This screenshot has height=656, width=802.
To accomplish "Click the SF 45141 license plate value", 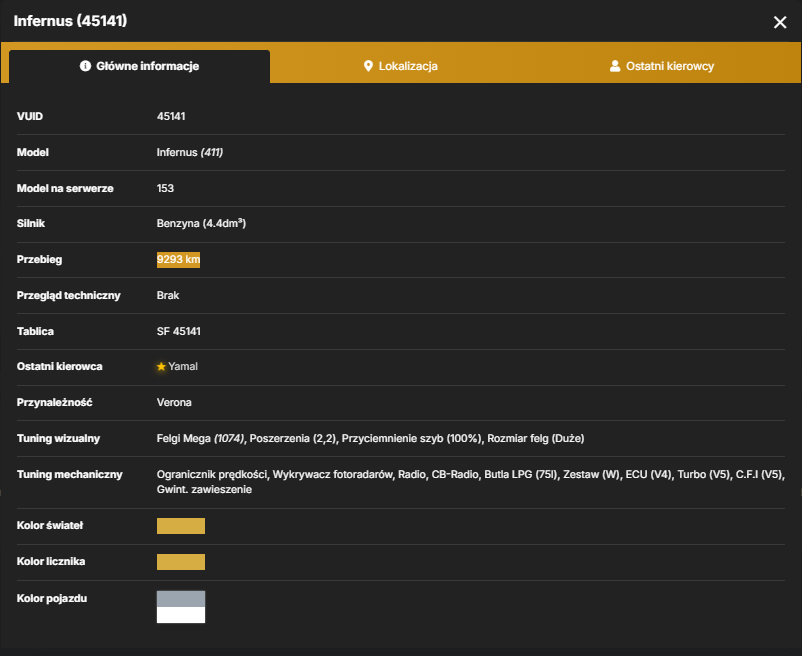I will [179, 331].
